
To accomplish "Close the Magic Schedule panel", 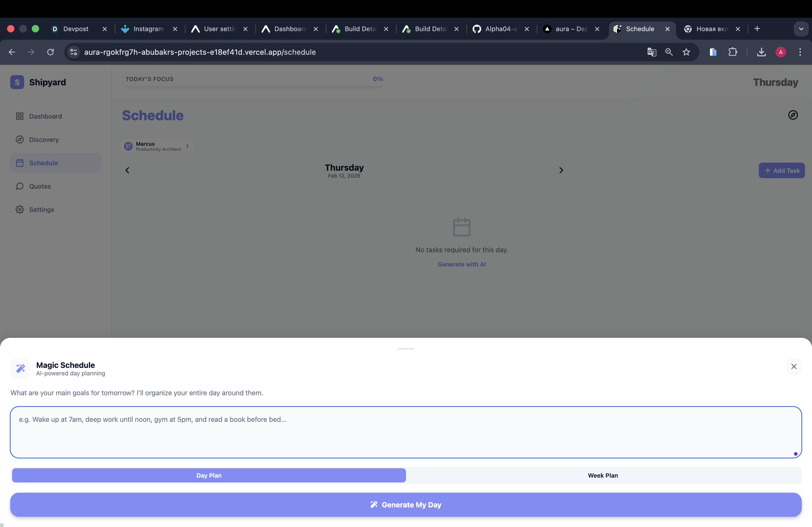I will tap(793, 367).
